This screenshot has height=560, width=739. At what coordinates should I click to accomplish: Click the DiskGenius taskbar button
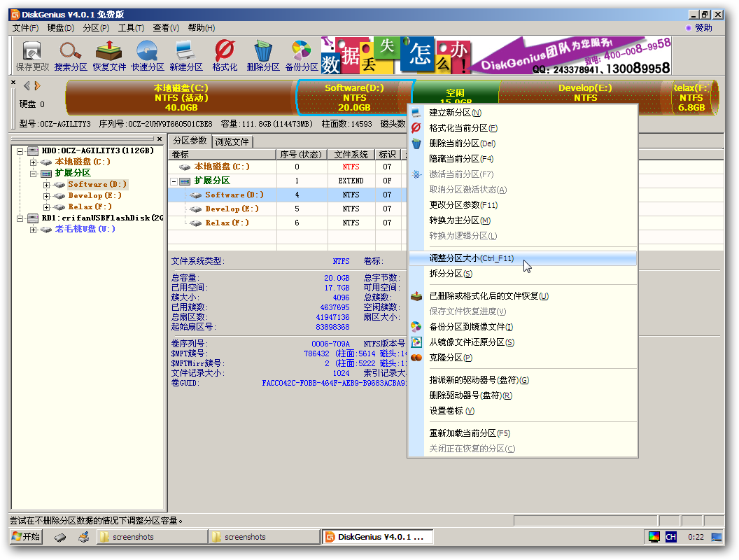tap(377, 536)
